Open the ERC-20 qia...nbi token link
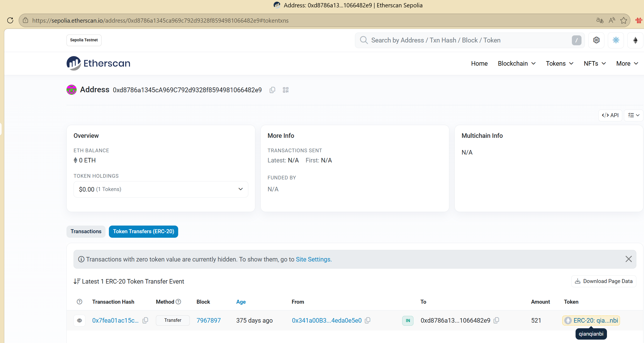 click(x=591, y=320)
